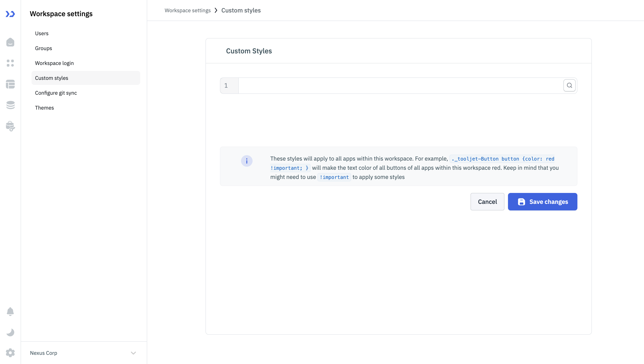Go to Workspace settings breadcrumb link
This screenshot has width=644, height=364.
(188, 10)
